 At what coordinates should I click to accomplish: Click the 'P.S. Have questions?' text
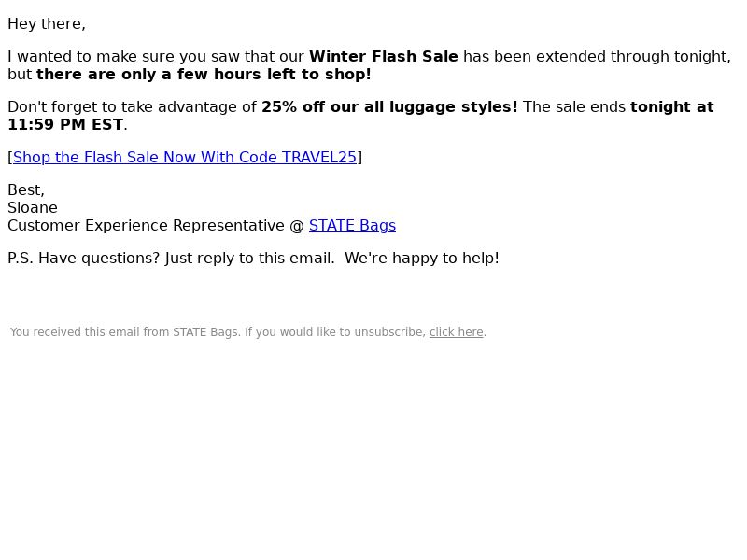point(83,259)
